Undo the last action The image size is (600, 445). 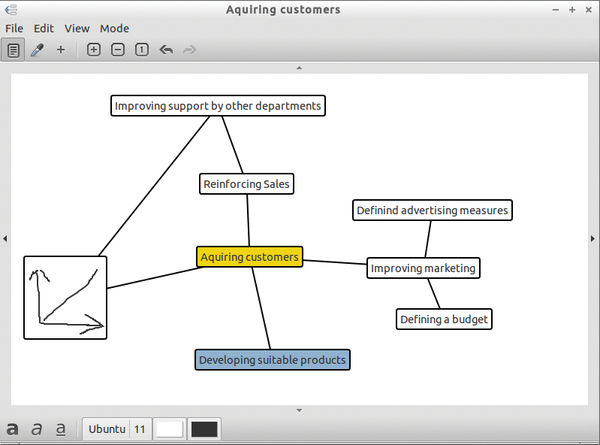[166, 50]
